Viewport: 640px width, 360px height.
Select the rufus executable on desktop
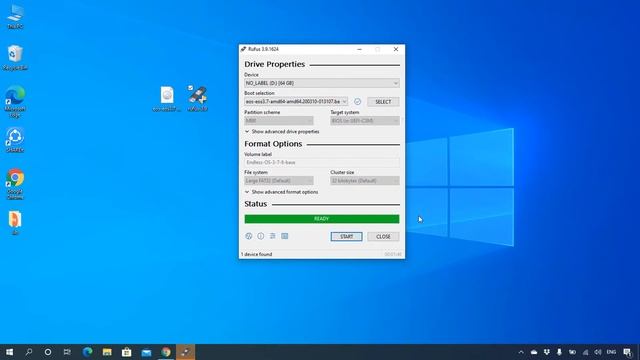click(x=198, y=99)
